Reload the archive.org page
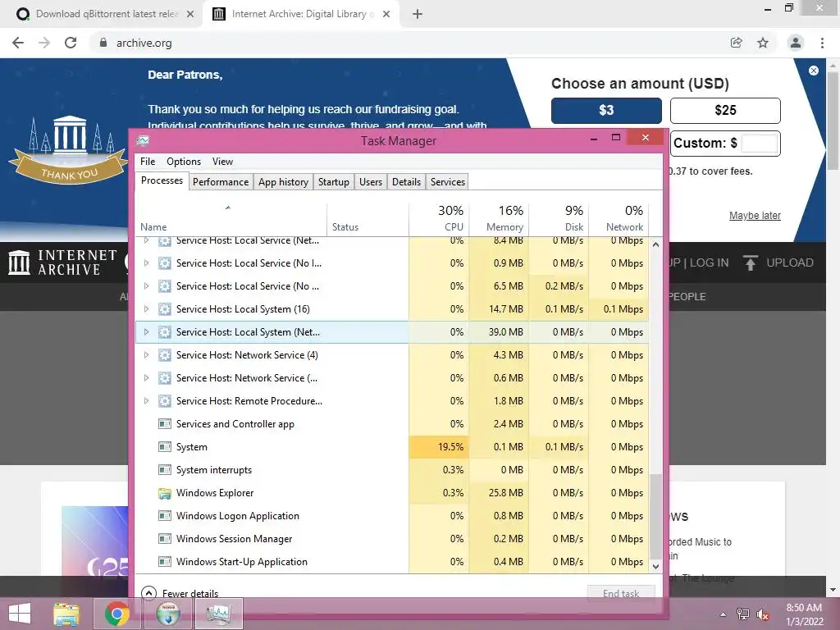The image size is (840, 630). [x=71, y=43]
